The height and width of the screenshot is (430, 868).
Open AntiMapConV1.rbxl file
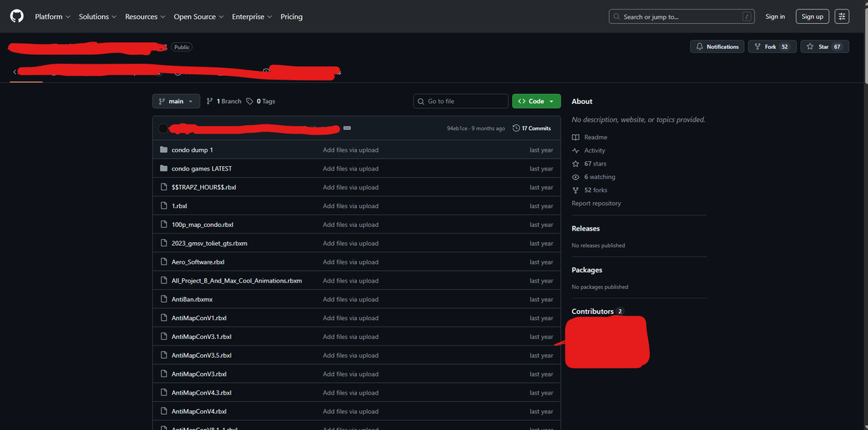click(x=200, y=318)
